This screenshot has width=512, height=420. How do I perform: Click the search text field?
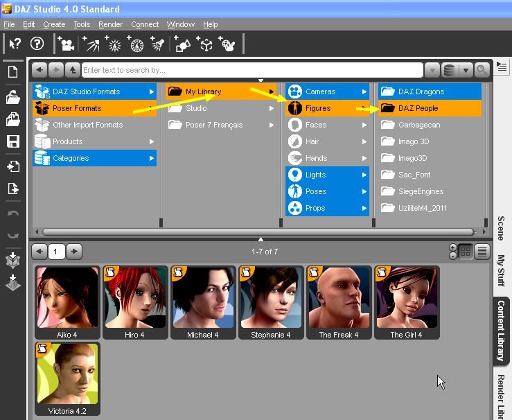(x=252, y=70)
